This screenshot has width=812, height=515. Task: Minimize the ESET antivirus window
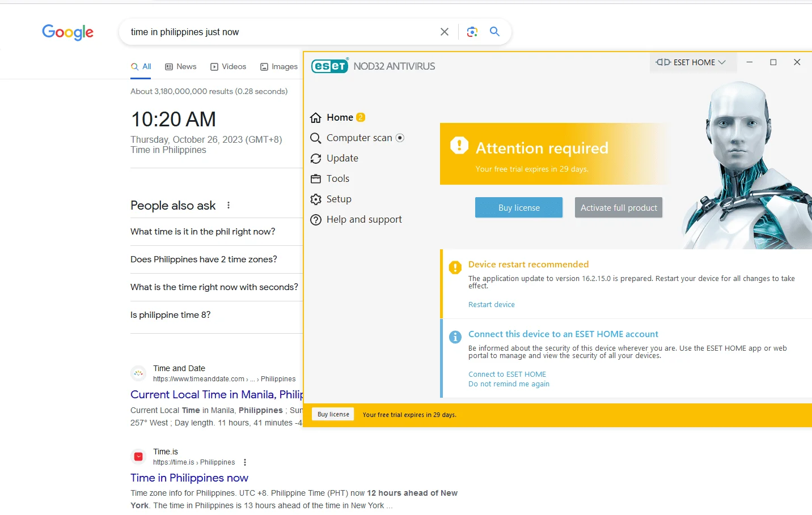(750, 62)
